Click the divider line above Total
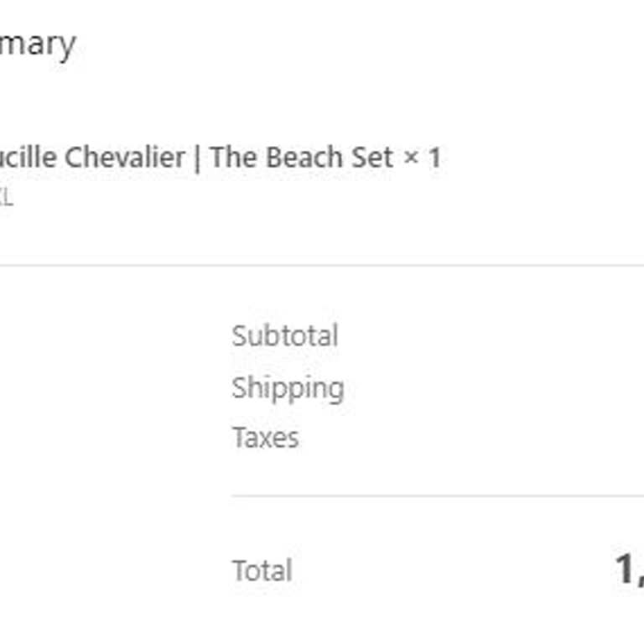Viewport: 644px width, 644px height. tap(436, 496)
